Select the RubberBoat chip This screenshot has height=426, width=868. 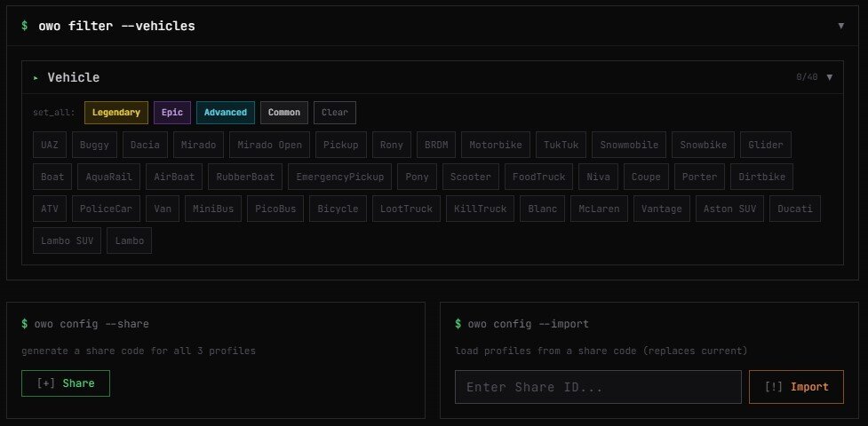[x=245, y=177]
